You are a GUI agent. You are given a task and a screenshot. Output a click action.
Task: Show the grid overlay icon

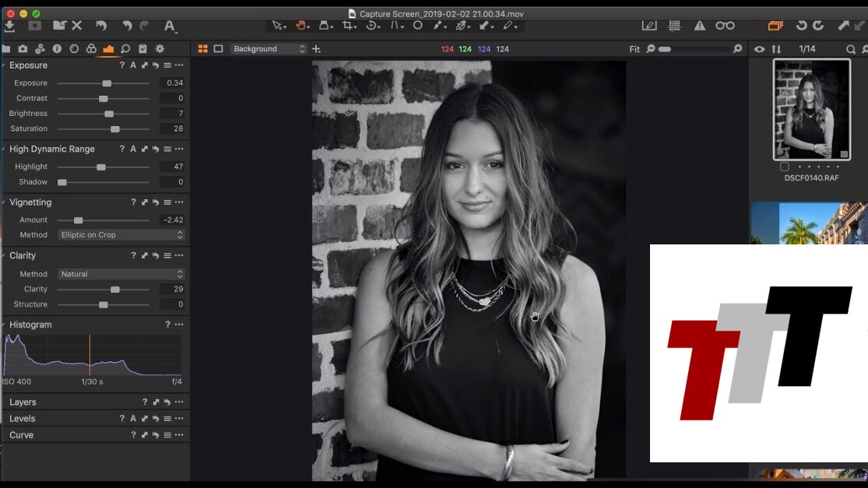click(x=674, y=26)
